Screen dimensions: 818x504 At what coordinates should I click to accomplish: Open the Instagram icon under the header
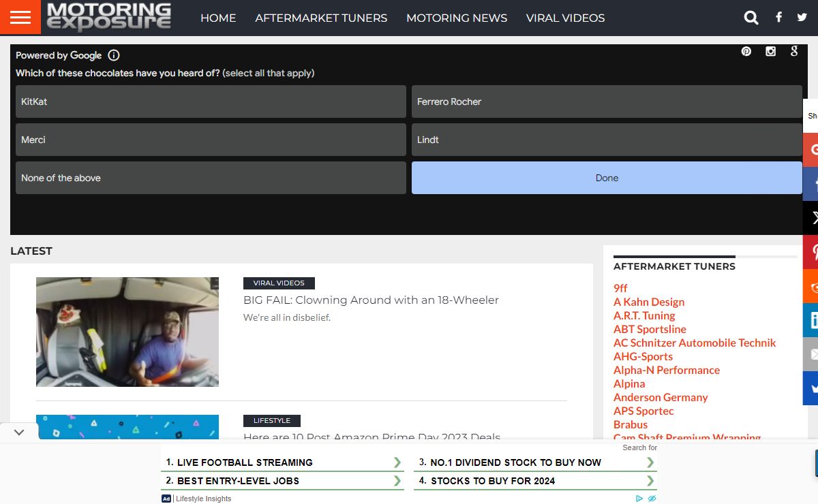click(771, 51)
